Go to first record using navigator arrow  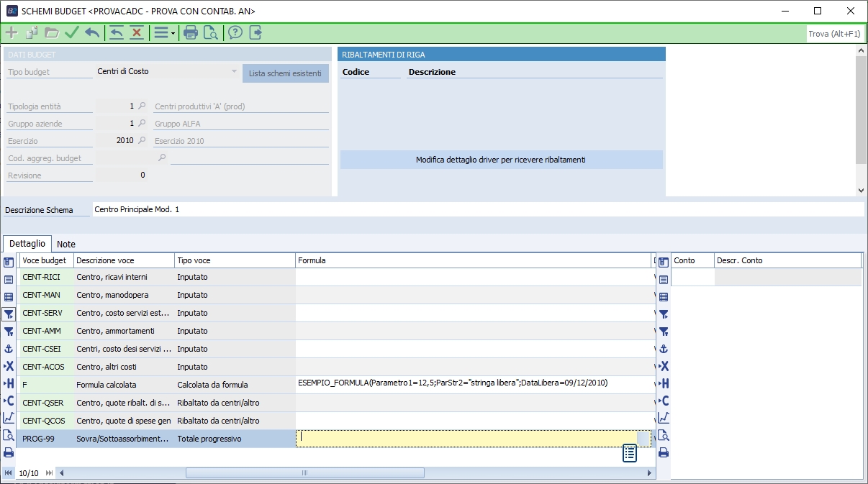(x=9, y=472)
